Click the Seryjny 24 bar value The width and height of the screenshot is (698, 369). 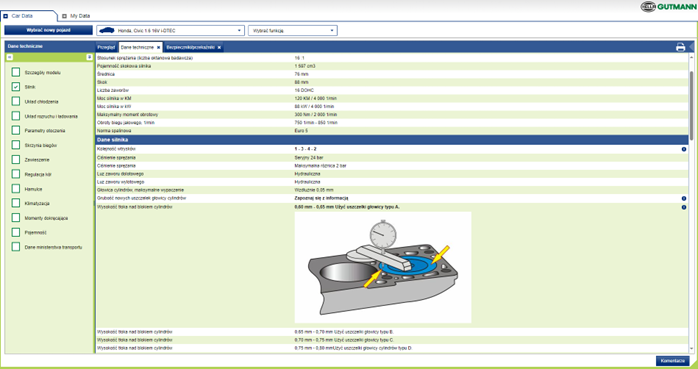[x=309, y=158]
